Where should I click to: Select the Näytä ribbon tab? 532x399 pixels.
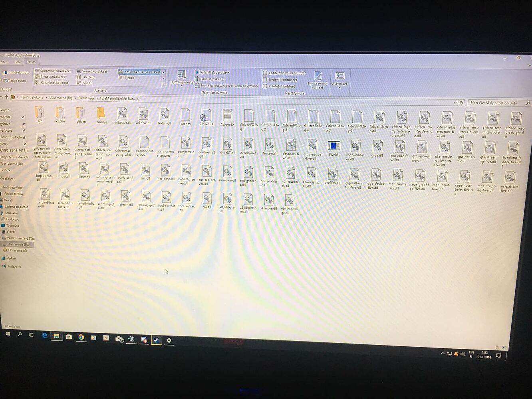(x=31, y=62)
